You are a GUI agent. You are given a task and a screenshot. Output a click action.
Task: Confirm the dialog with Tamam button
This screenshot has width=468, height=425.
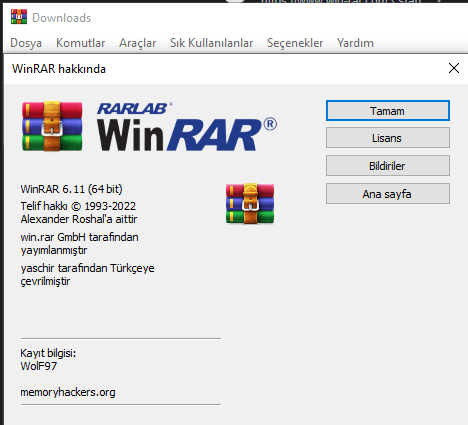coord(388,111)
